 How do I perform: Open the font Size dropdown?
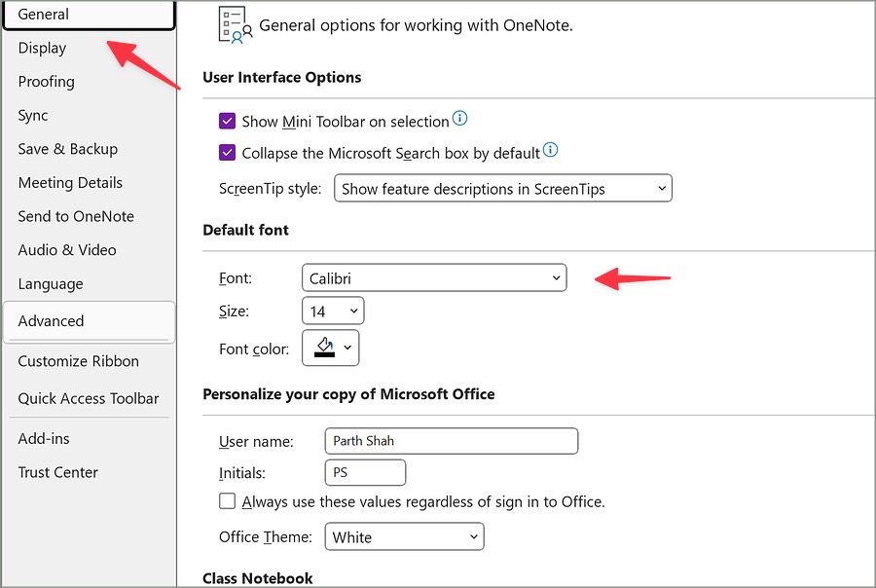333,312
